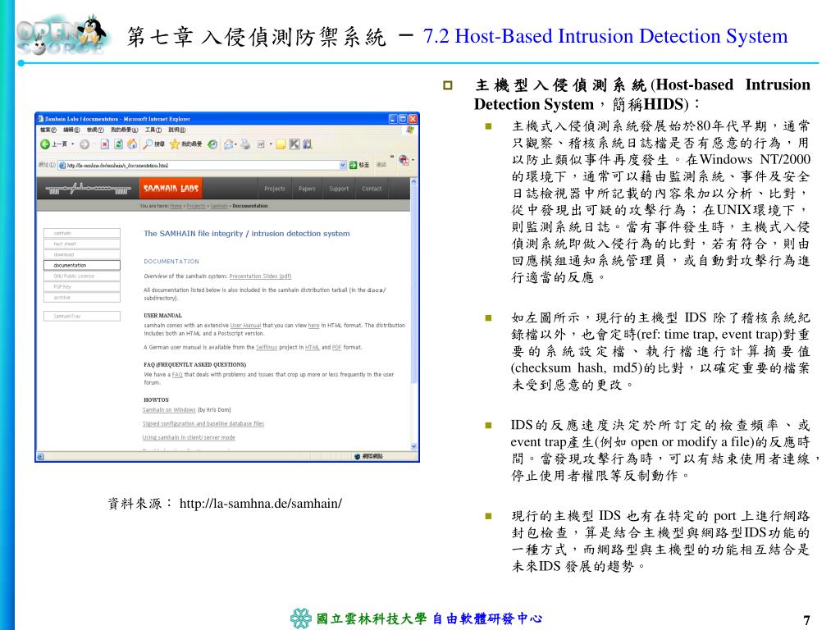Open the Back button history dropdown arrow
This screenshot has height=630, width=840.
(x=73, y=144)
